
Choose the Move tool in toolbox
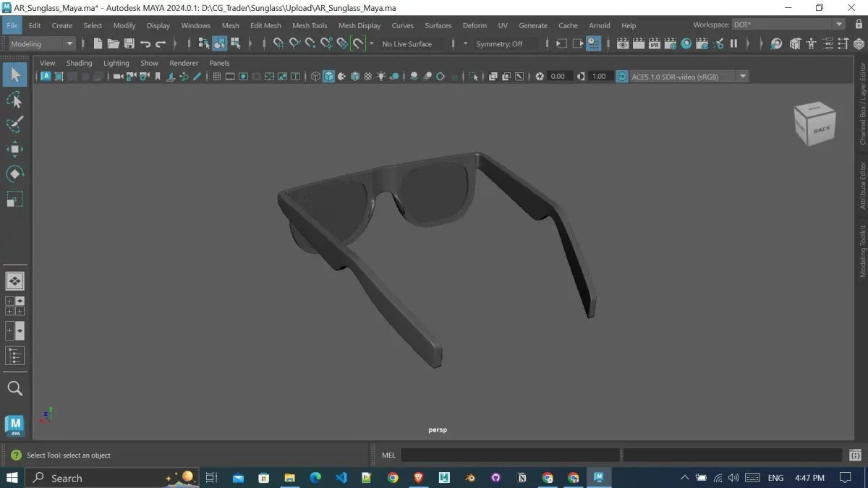[x=14, y=150]
